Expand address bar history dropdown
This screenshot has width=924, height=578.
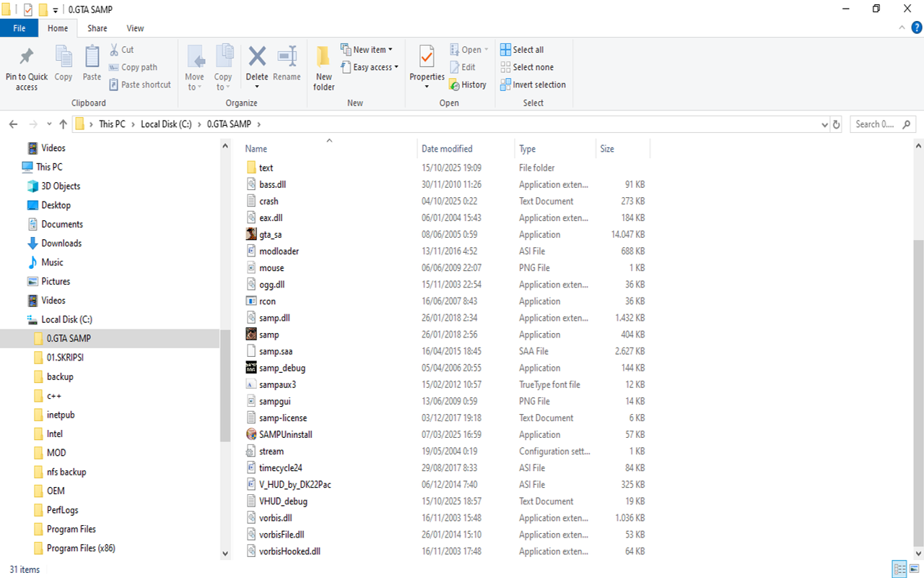point(824,124)
